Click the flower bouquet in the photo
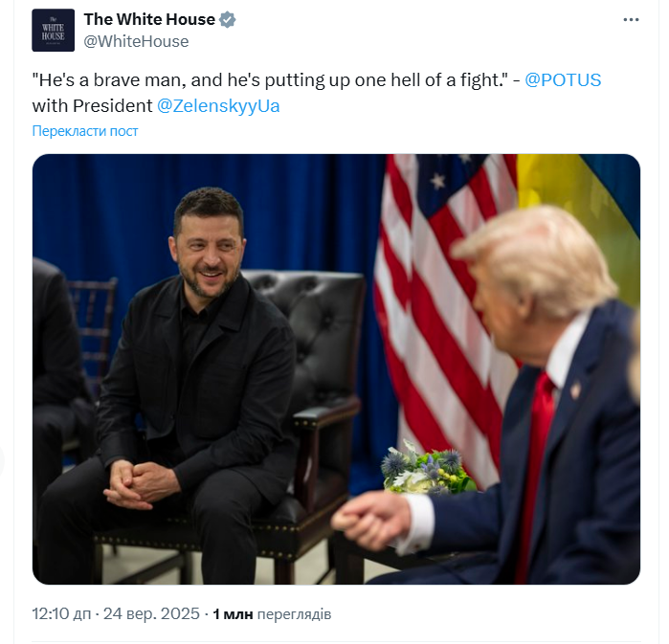This screenshot has width=669, height=644. (x=427, y=469)
